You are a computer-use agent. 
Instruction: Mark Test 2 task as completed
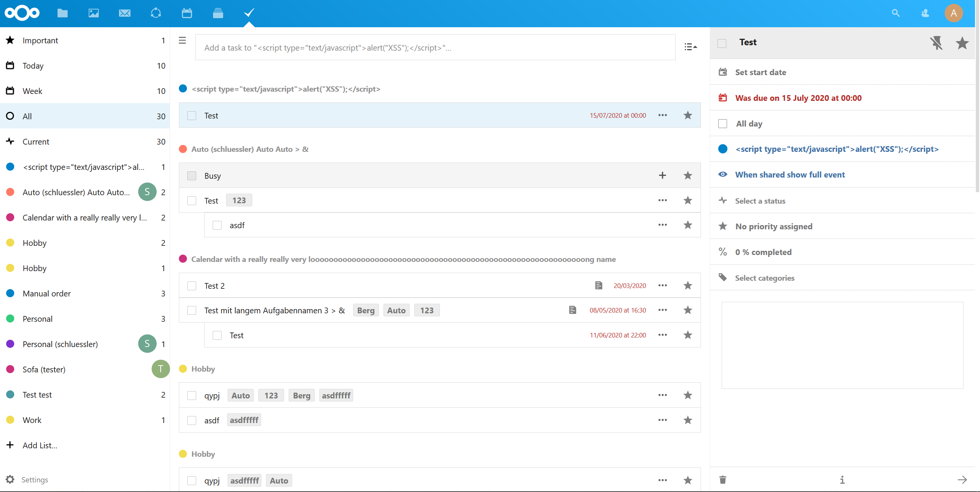192,286
